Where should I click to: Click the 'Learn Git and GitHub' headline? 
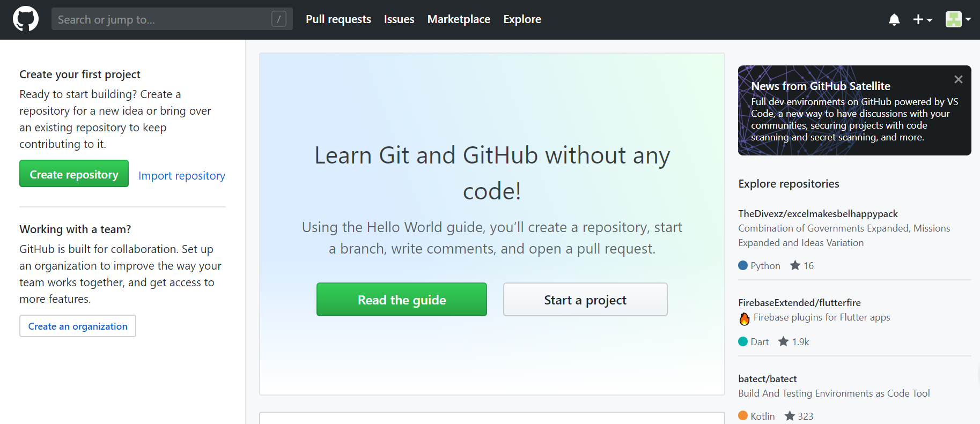(492, 173)
